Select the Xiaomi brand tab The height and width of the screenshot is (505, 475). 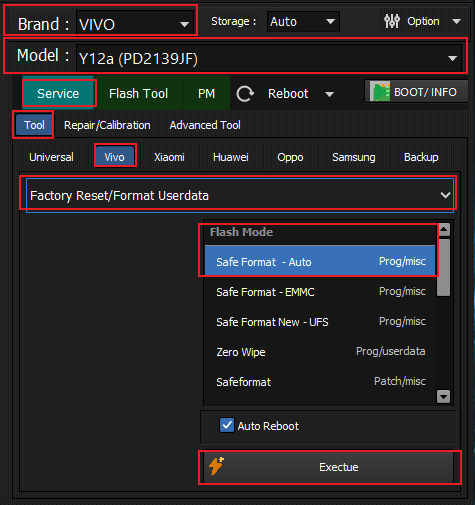pos(169,157)
